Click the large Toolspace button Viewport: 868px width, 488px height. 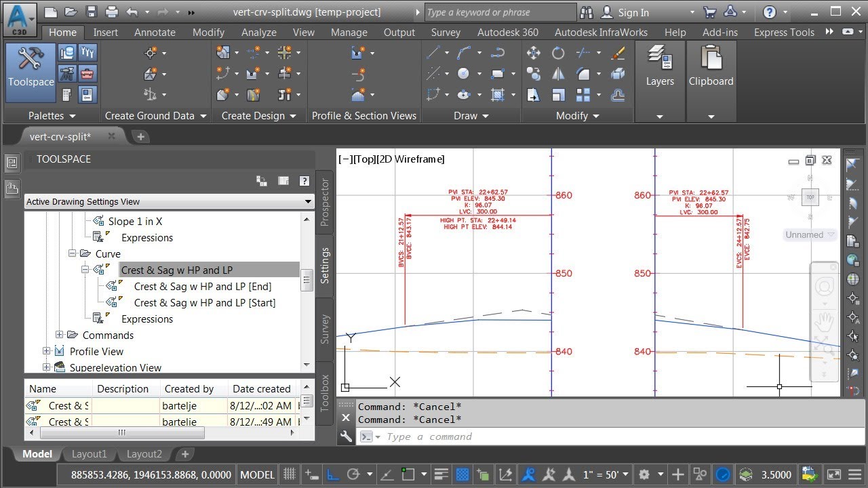coord(31,72)
